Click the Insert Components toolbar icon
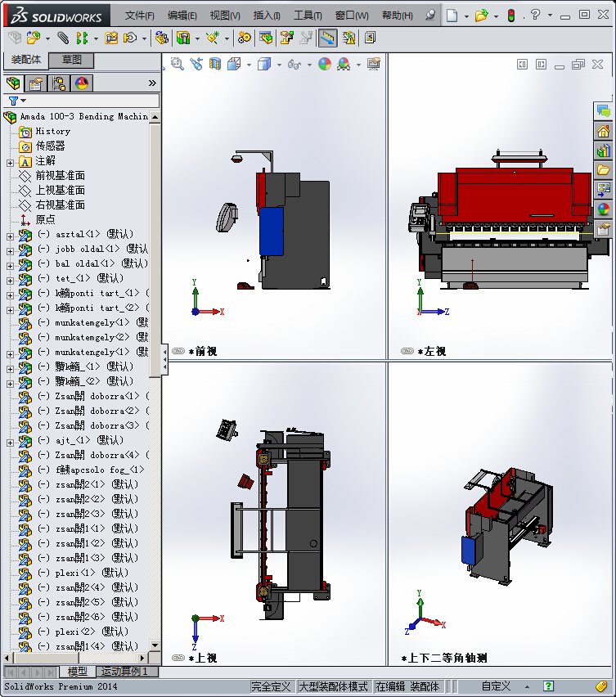Screen dimensions: 616x697 click(34, 38)
